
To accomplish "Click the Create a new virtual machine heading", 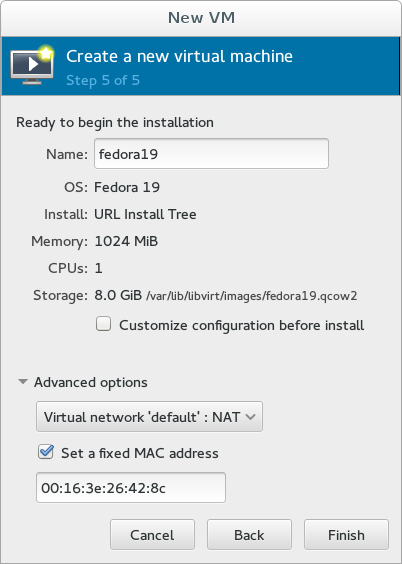I will [179, 56].
